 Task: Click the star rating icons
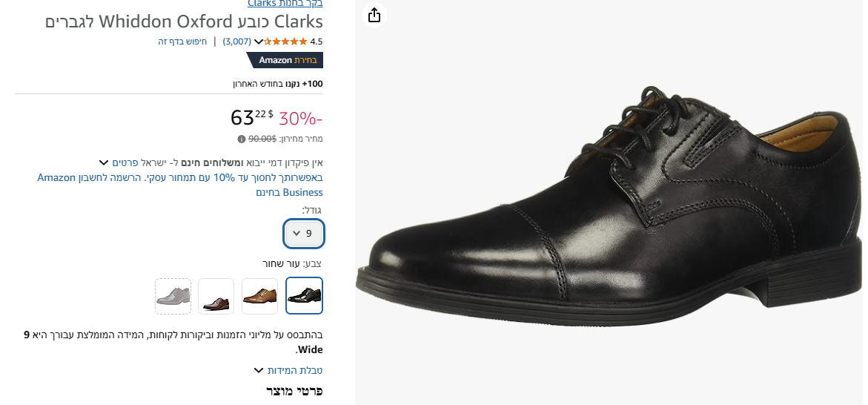tap(286, 42)
